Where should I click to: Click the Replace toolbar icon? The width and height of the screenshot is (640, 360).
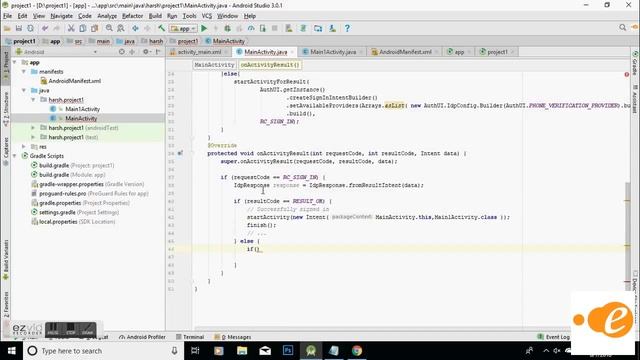pyautogui.click(x=121, y=28)
